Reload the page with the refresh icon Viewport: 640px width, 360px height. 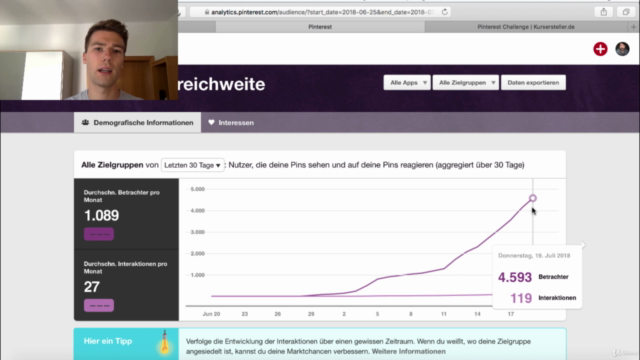444,12
